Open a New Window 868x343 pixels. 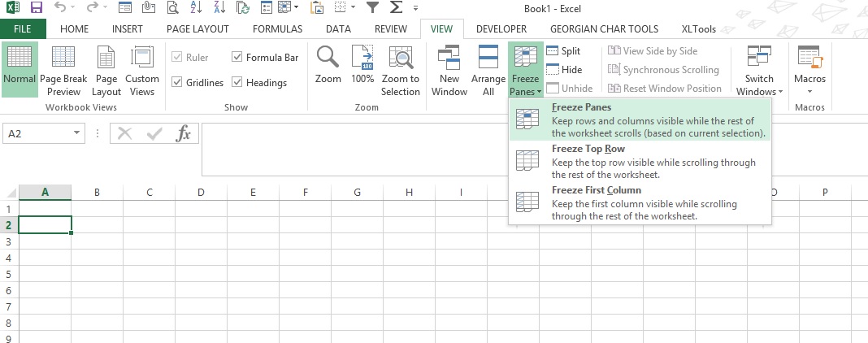click(449, 69)
